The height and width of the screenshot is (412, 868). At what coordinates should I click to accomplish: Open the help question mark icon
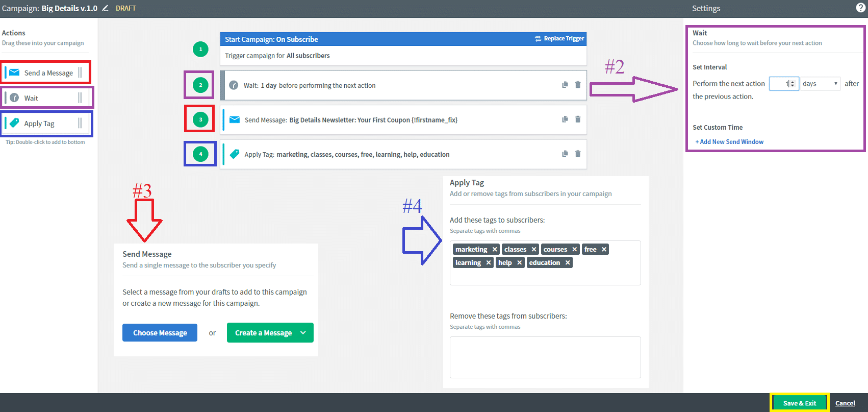860,8
